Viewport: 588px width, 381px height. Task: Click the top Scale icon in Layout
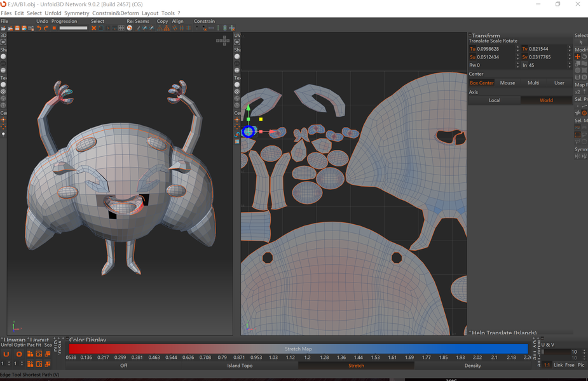point(48,354)
